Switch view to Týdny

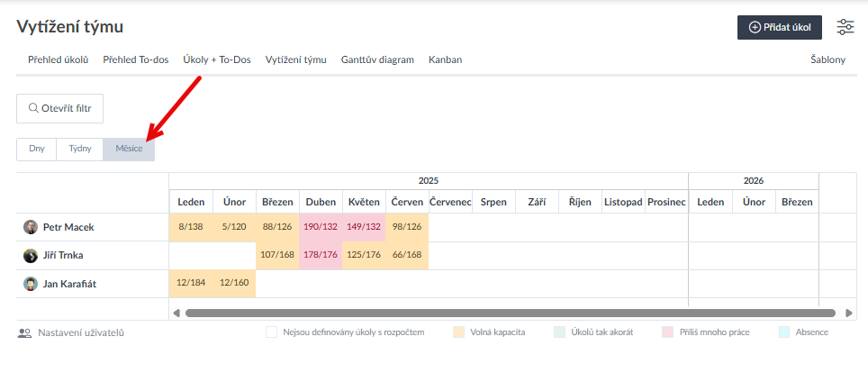click(80, 149)
